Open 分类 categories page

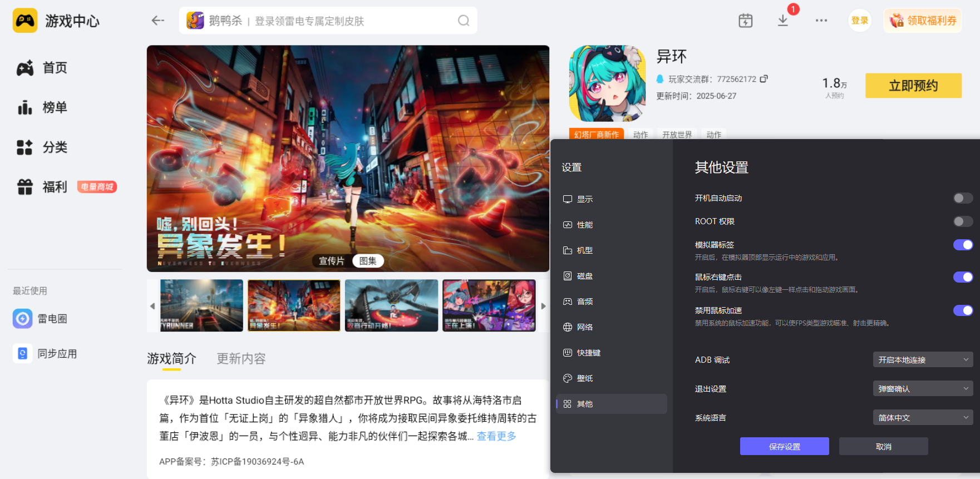pos(42,147)
